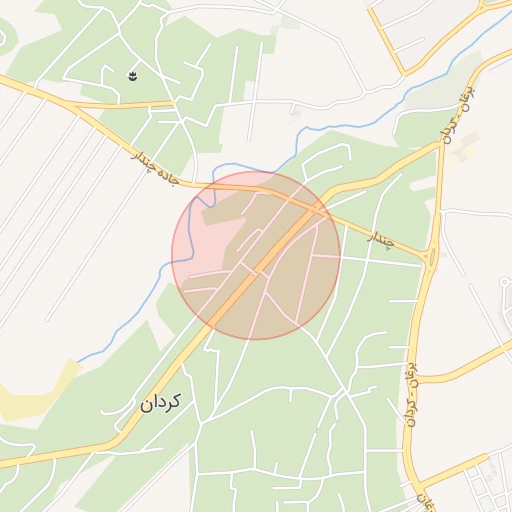
Task: Click the blue river bend north of the circle
Action: pyautogui.click(x=233, y=166)
